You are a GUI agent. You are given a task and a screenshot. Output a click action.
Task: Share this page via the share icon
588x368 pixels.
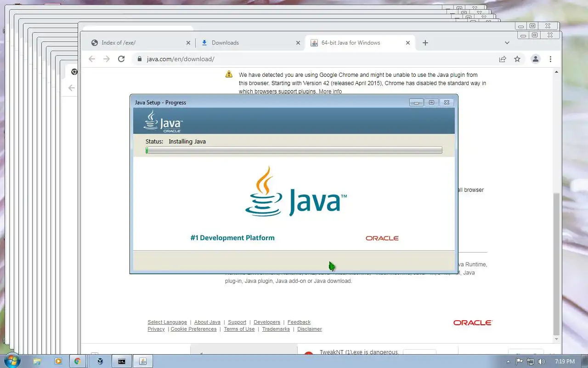[x=503, y=59]
